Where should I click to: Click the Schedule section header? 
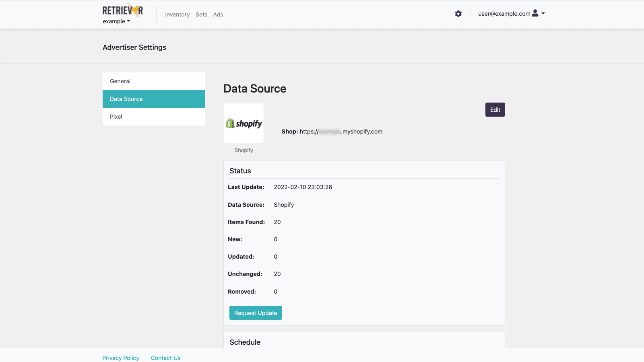click(x=245, y=342)
